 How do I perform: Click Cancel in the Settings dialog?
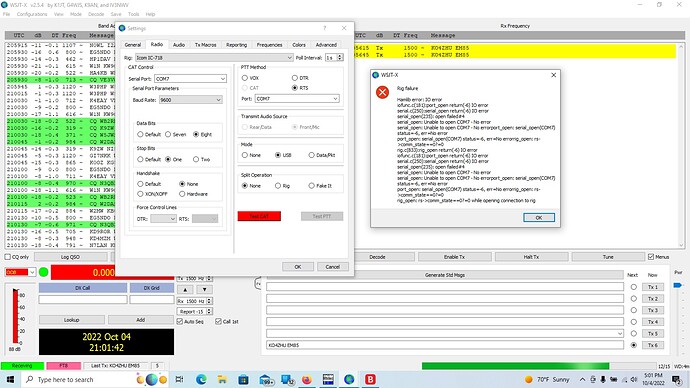pos(332,267)
